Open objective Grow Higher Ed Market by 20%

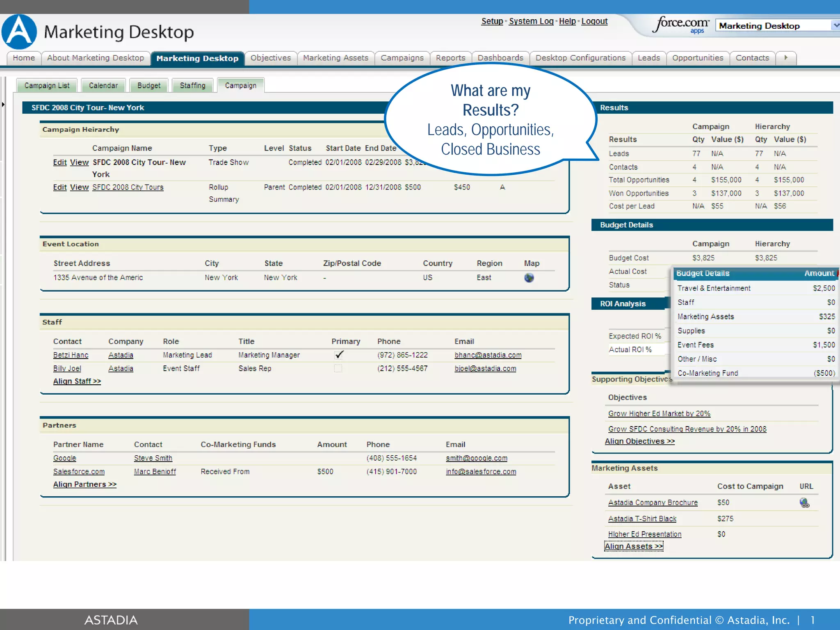659,414
